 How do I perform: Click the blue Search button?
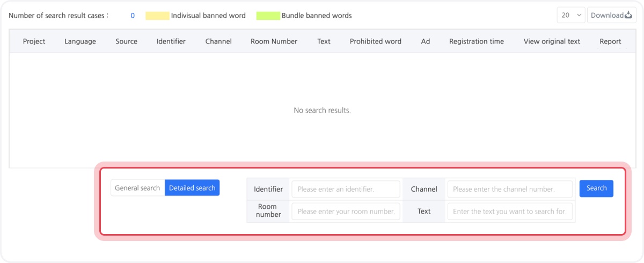coord(596,188)
